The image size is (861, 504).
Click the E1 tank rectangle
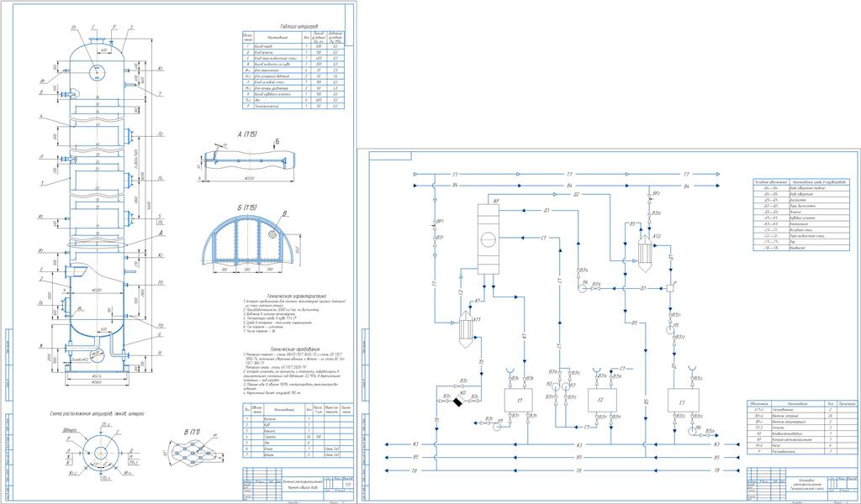coord(516,401)
